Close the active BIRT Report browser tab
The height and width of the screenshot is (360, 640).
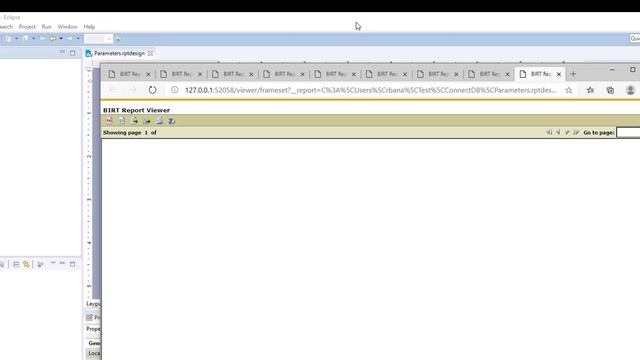pos(559,74)
